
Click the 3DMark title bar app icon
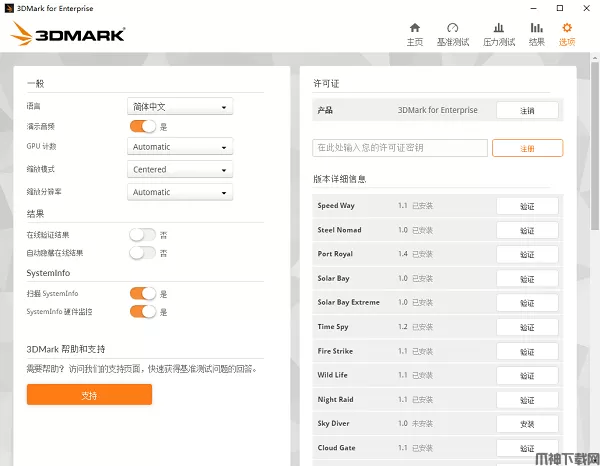8,6
